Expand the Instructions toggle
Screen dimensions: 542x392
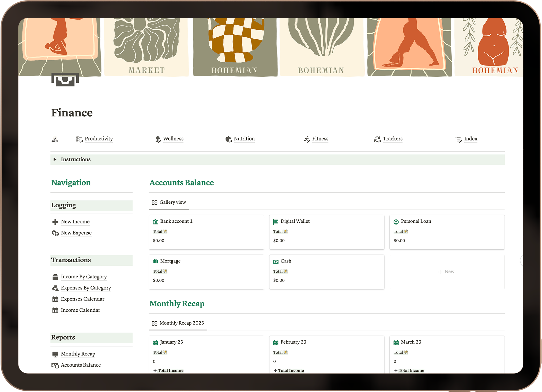tap(55, 159)
